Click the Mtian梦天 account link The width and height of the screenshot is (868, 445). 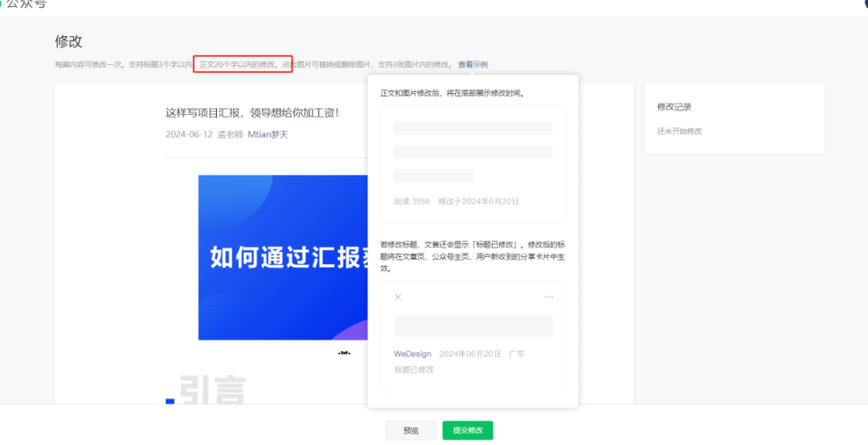pos(268,135)
